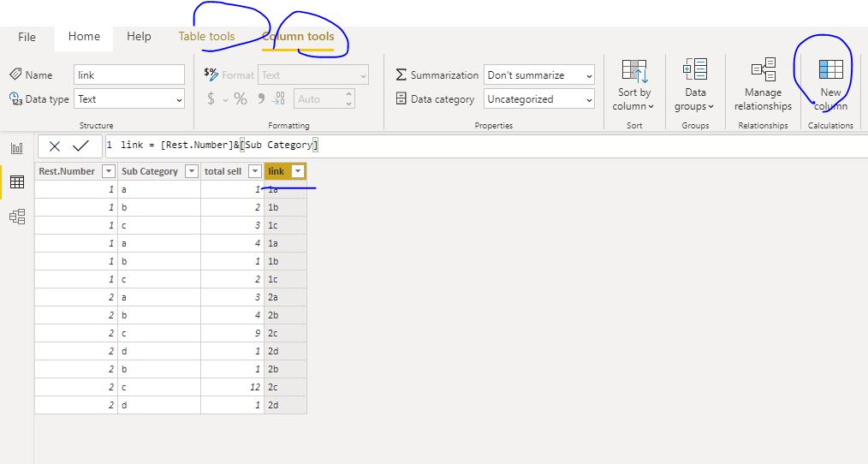Click the currency format dollar icon
Image resolution: width=868 pixels, height=464 pixels.
coord(211,99)
